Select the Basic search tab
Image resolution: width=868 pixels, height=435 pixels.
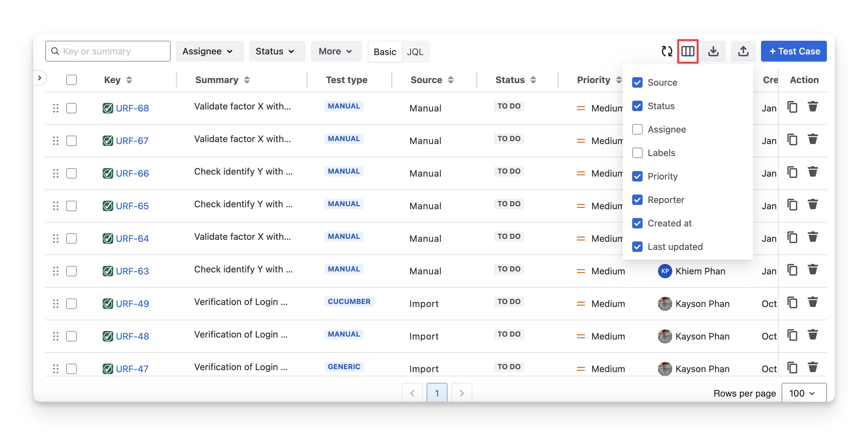385,52
